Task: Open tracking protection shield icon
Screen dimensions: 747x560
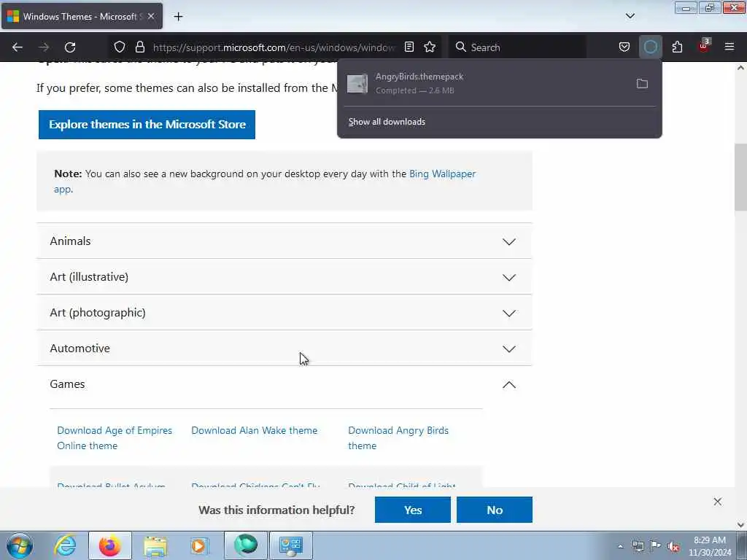Action: (120, 47)
